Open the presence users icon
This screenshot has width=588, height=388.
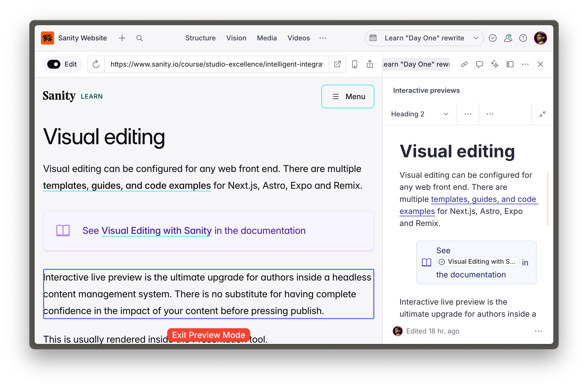click(508, 38)
